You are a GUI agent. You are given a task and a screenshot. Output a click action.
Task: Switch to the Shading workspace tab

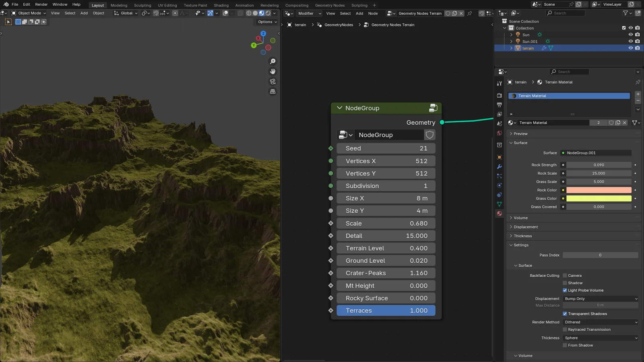(221, 5)
